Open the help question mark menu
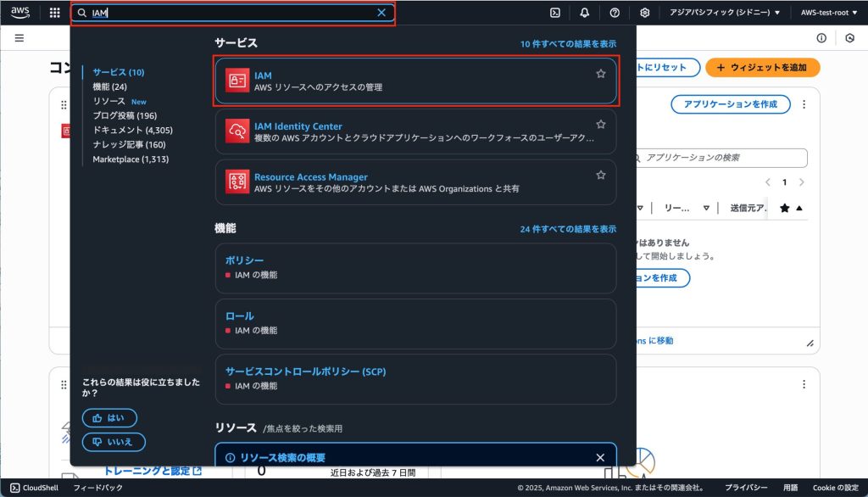This screenshot has width=868, height=497. click(615, 12)
